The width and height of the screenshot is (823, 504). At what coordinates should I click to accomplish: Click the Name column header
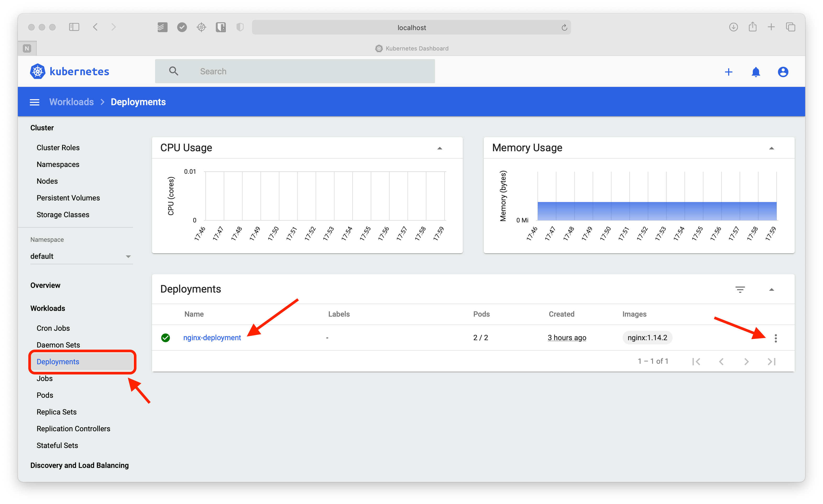194,314
